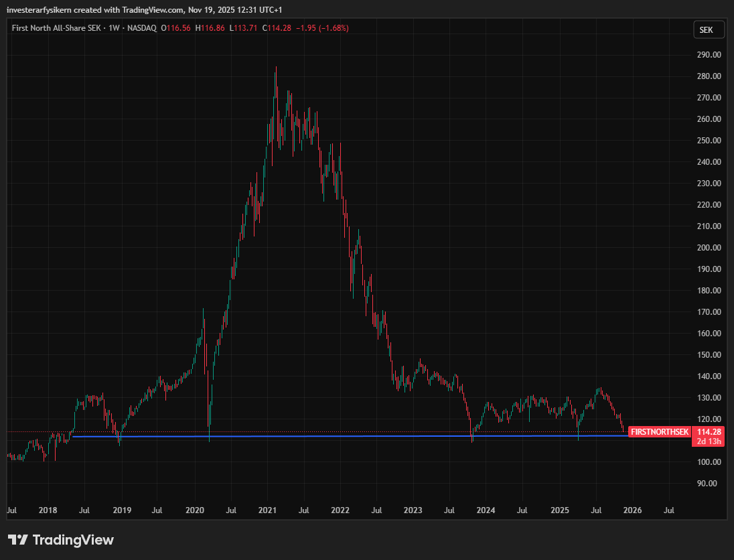This screenshot has height=560, width=734.
Task: Click the 2020 time axis label
Action: [195, 510]
